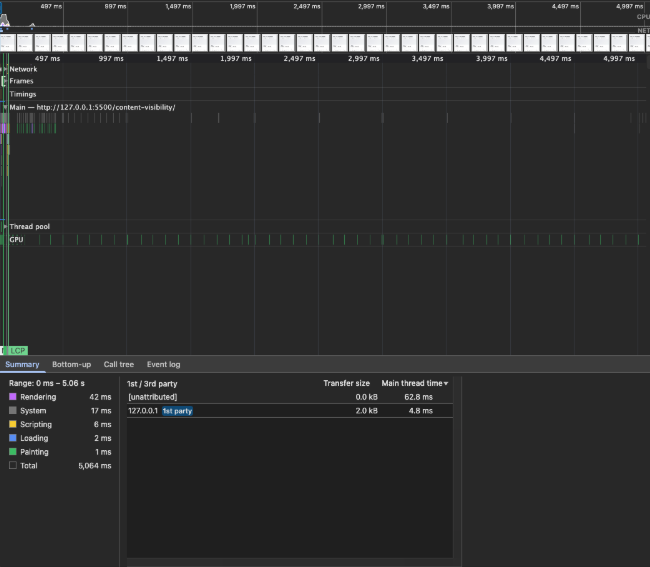The width and height of the screenshot is (650, 567).
Task: Click the 4,997 ms mark on timeline ruler
Action: click(x=619, y=58)
